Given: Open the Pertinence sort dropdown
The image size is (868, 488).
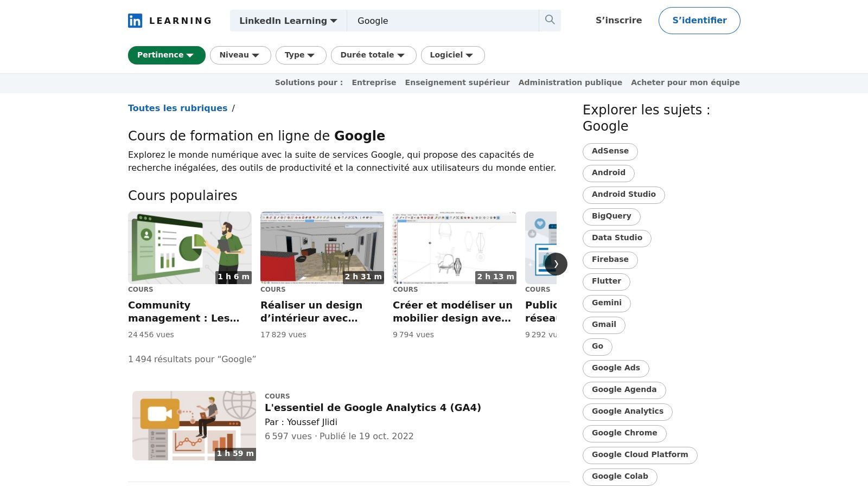Looking at the screenshot, I should (166, 55).
